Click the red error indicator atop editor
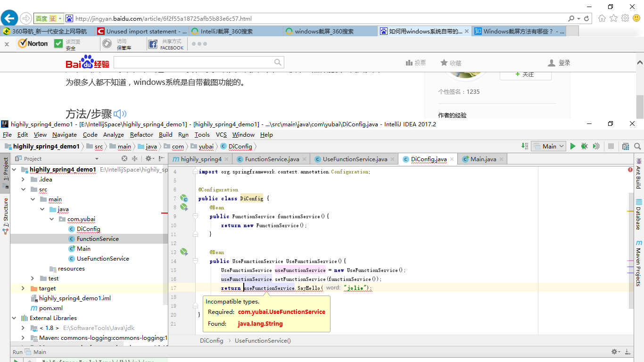 (x=630, y=170)
